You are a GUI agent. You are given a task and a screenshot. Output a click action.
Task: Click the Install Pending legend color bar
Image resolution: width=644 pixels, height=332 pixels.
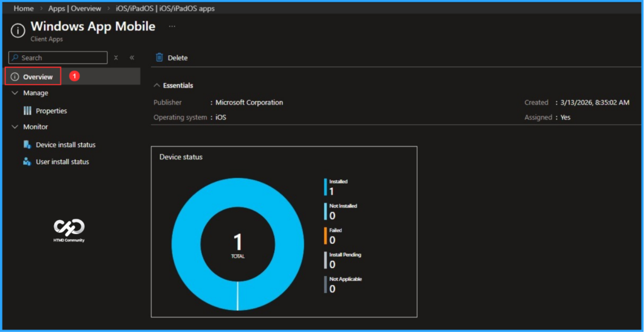coord(325,260)
